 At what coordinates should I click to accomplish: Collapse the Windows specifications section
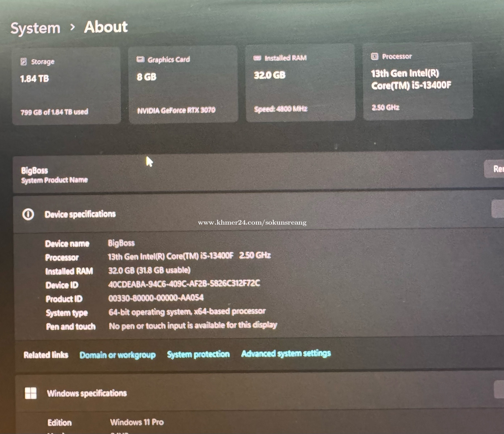(499, 389)
